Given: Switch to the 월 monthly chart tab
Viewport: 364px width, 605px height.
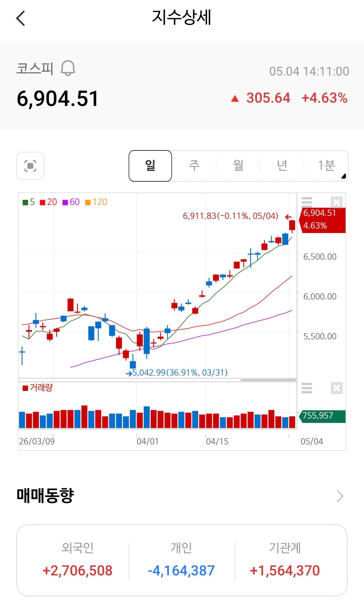Looking at the screenshot, I should 238,166.
